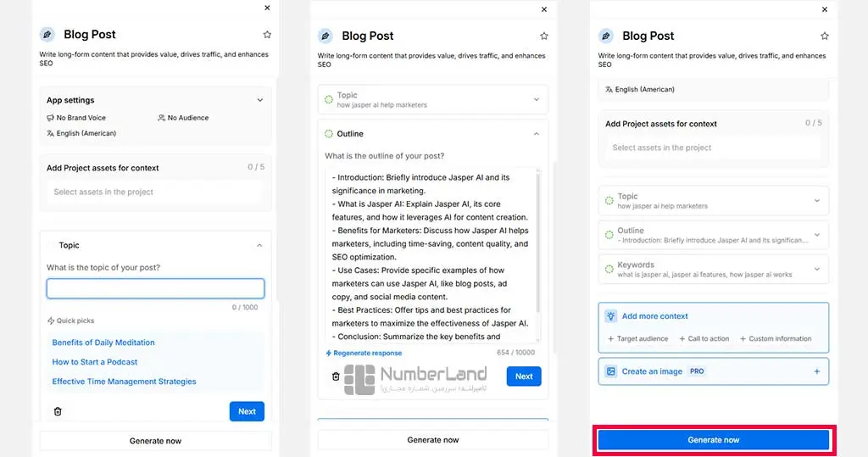868x457 pixels.
Task: Collapse the Outline section in middle panel
Action: click(537, 134)
